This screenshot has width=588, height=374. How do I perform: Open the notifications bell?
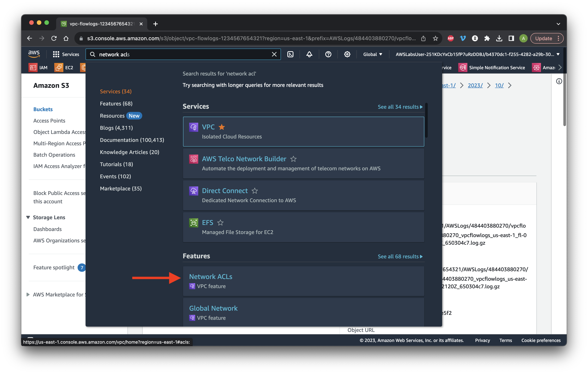click(309, 54)
